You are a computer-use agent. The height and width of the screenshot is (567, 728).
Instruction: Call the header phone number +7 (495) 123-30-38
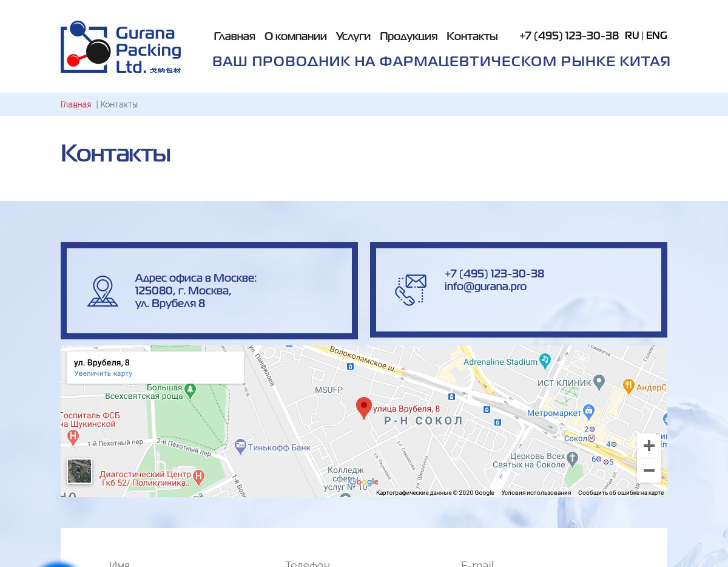[x=569, y=36]
